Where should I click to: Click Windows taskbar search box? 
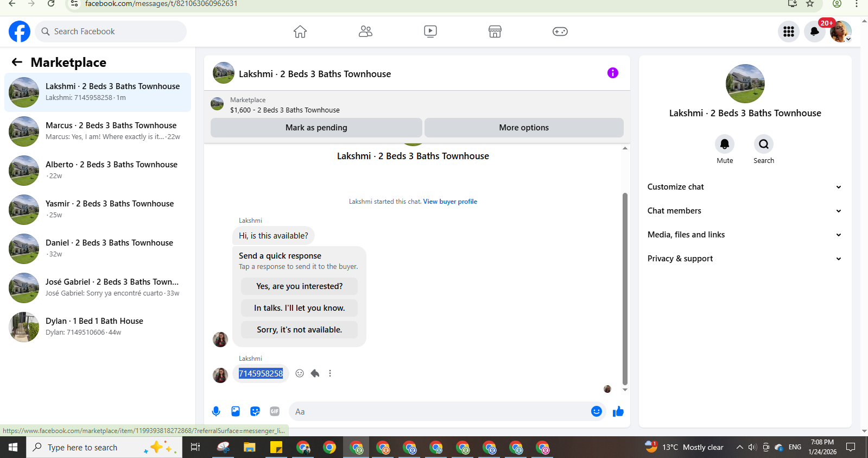click(x=104, y=447)
